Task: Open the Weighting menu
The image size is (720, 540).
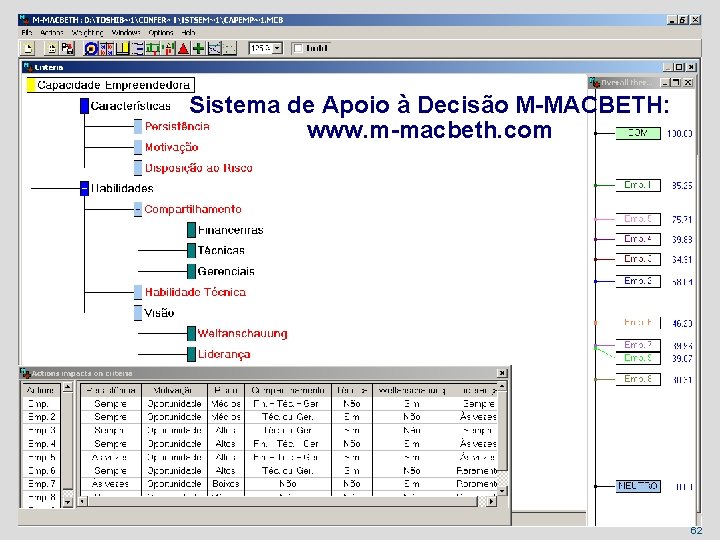Action: (87, 33)
